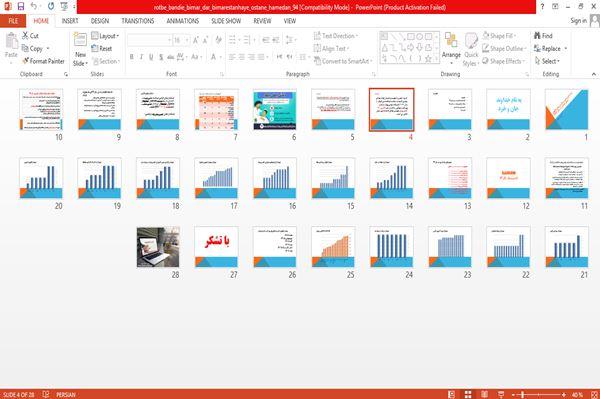Select slide 6 illustration thumbnail
600x399 pixels.
pos(275,110)
